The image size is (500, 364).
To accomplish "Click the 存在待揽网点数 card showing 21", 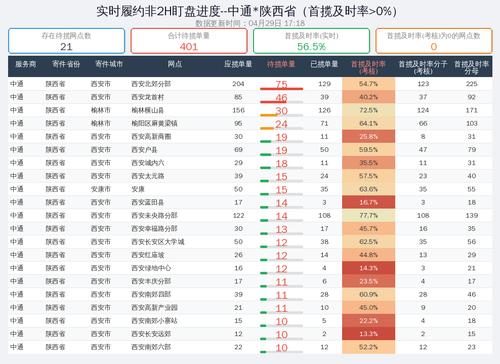I will pos(66,41).
